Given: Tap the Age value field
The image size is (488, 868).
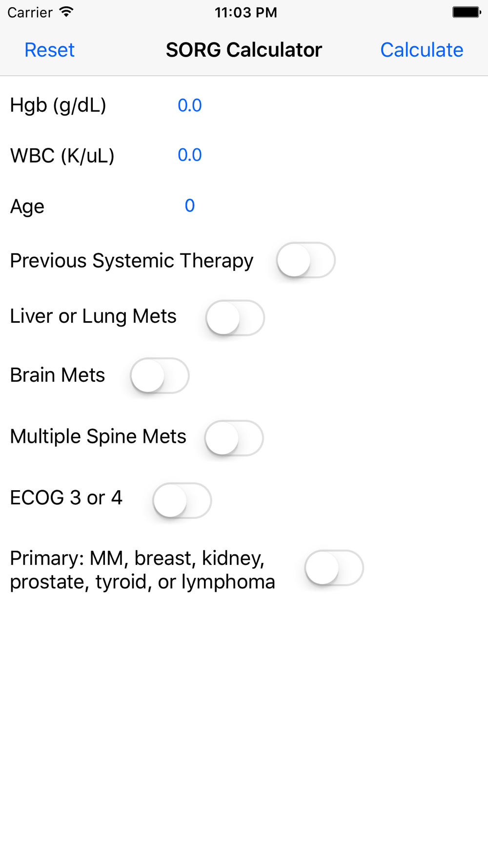Looking at the screenshot, I should click(x=189, y=206).
